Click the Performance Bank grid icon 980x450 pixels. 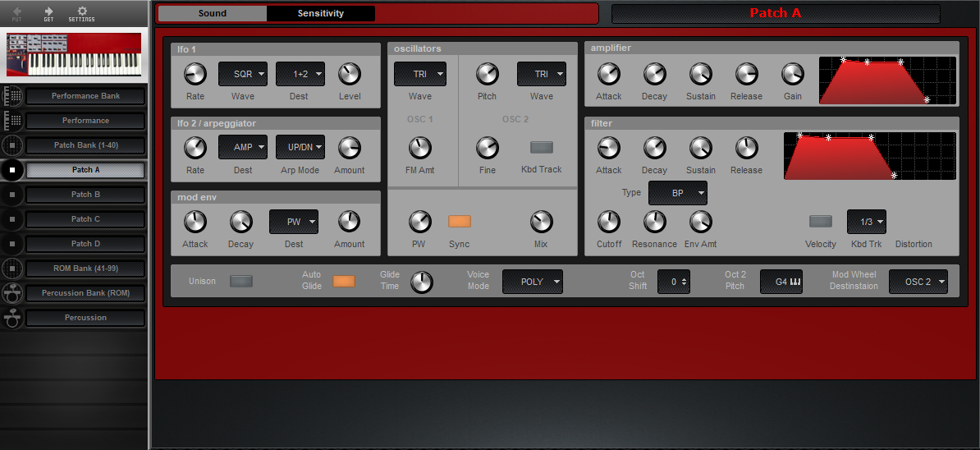(12, 96)
